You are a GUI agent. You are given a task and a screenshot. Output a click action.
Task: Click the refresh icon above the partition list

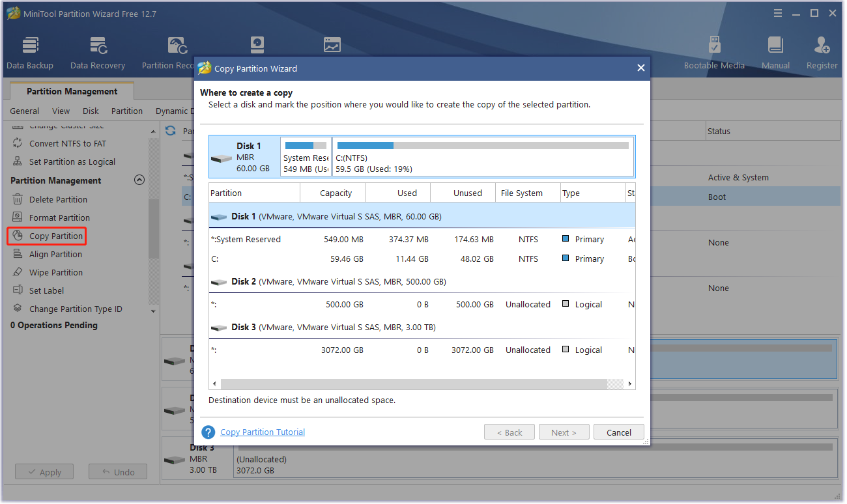coord(171,130)
